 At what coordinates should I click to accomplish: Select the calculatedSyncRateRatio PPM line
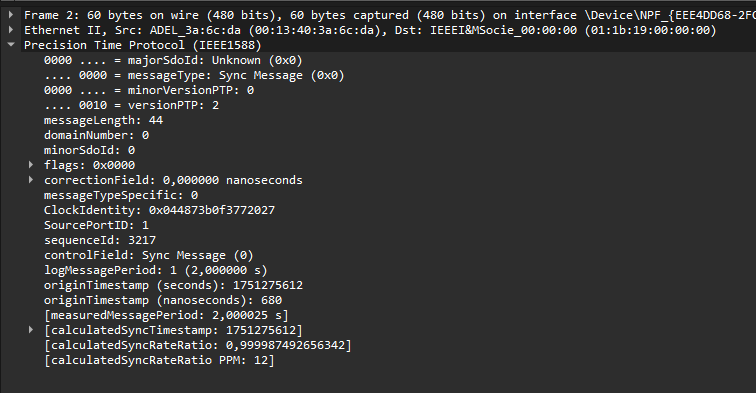click(159, 360)
